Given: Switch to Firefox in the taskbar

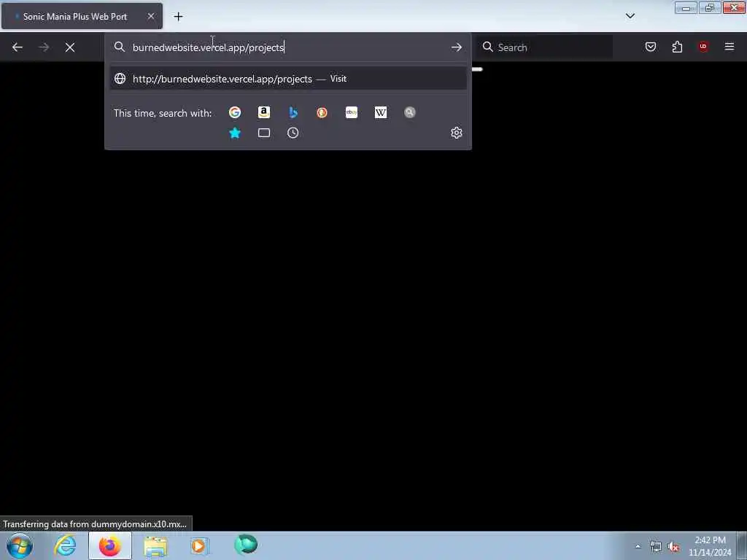Looking at the screenshot, I should click(110, 545).
